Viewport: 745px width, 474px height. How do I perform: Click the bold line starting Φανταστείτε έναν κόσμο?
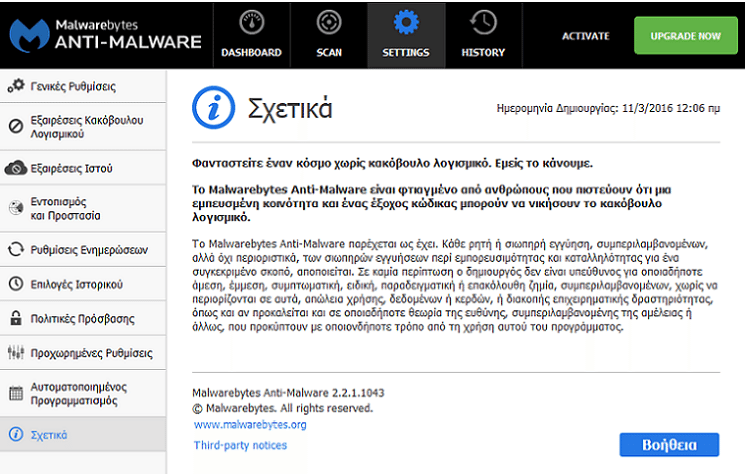(x=392, y=163)
